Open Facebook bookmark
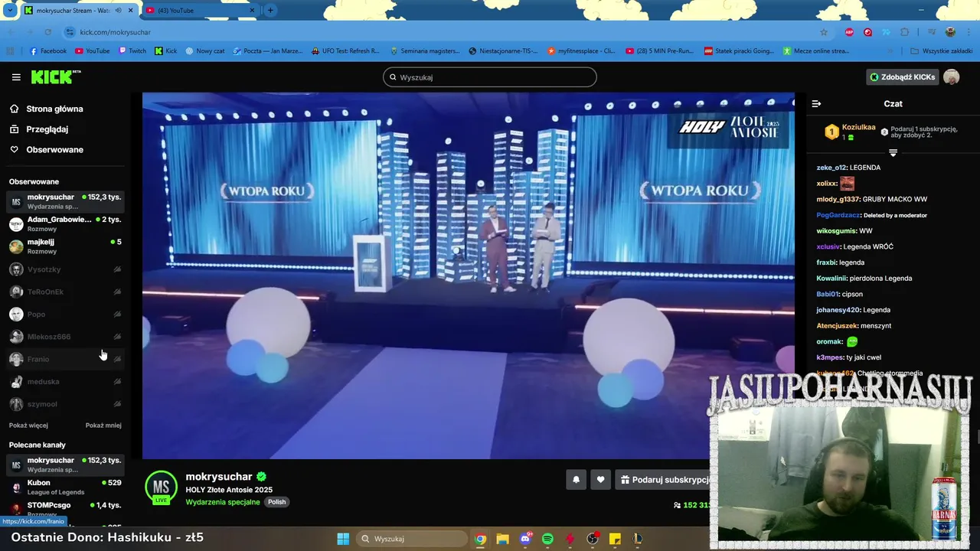Viewport: 980px width, 551px height. point(47,51)
